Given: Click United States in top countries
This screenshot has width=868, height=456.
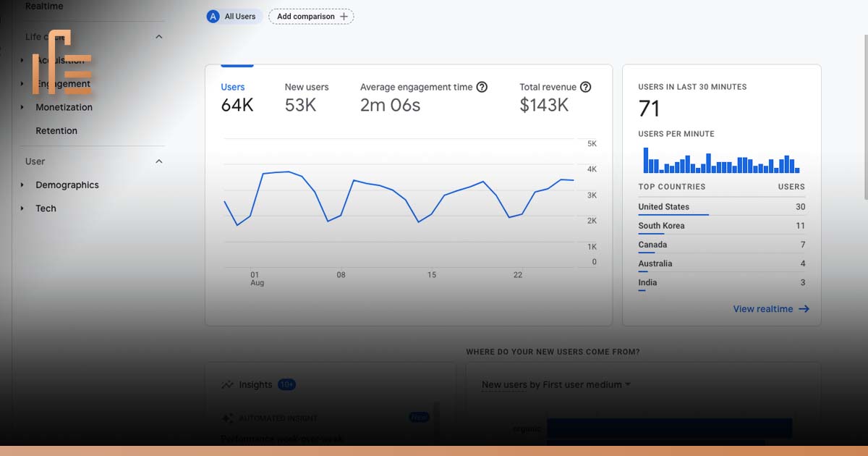Looking at the screenshot, I should [x=663, y=207].
